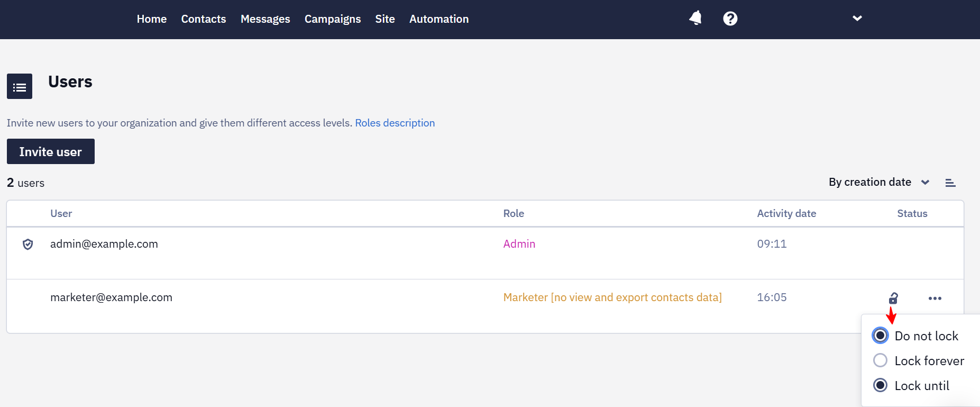Go to the Home menu
Viewport: 980px width, 407px height.
[x=152, y=19]
